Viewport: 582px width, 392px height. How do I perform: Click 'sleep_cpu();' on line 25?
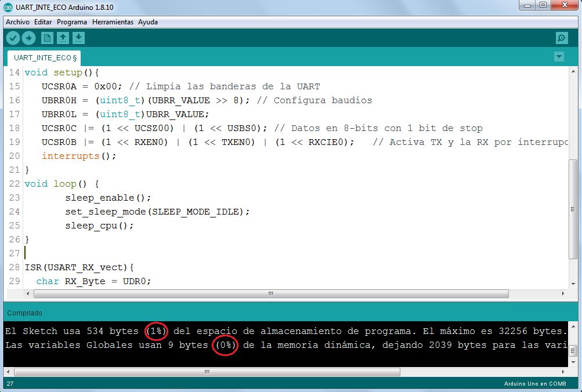point(99,226)
